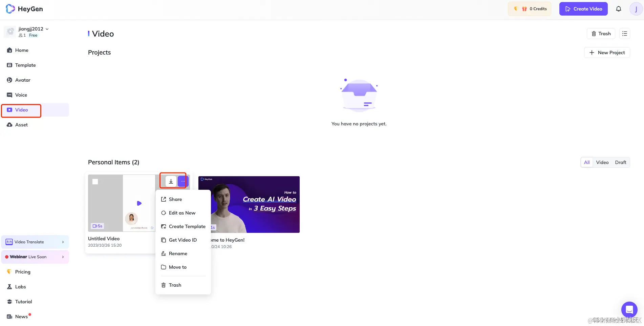The width and height of the screenshot is (644, 326).
Task: Click the Create Video button
Action: (583, 9)
